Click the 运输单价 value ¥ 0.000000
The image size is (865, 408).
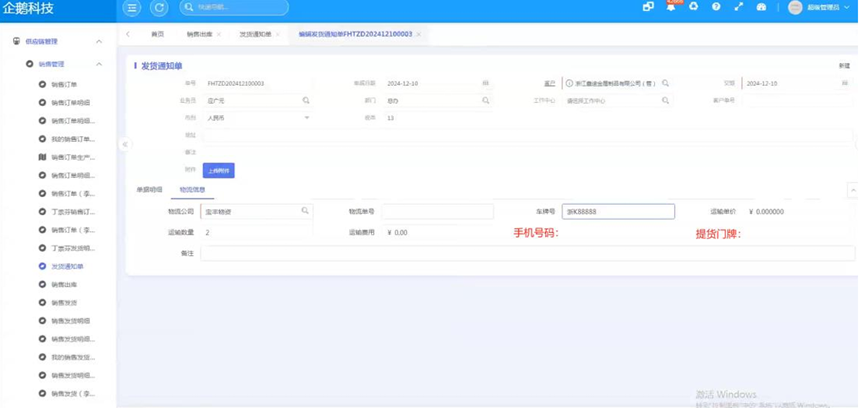pyautogui.click(x=766, y=212)
